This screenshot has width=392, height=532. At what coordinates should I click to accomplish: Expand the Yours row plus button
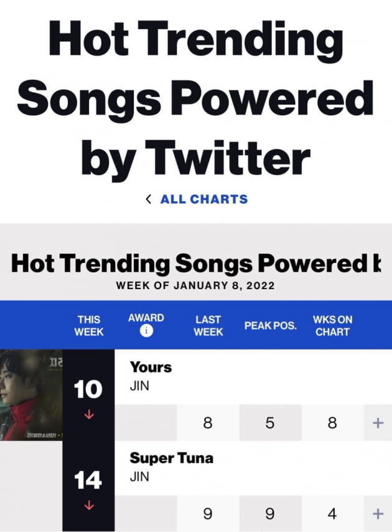378,423
